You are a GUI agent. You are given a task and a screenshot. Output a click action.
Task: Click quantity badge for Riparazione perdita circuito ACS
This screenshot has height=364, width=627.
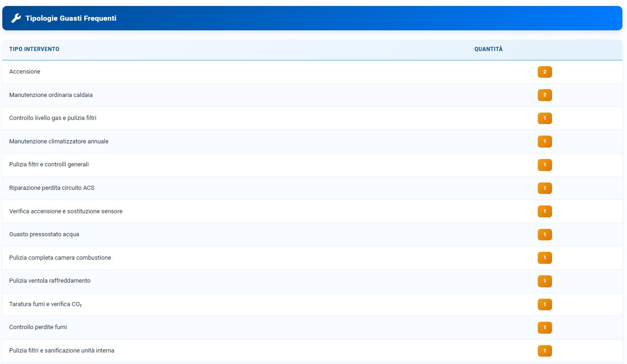pyautogui.click(x=545, y=188)
